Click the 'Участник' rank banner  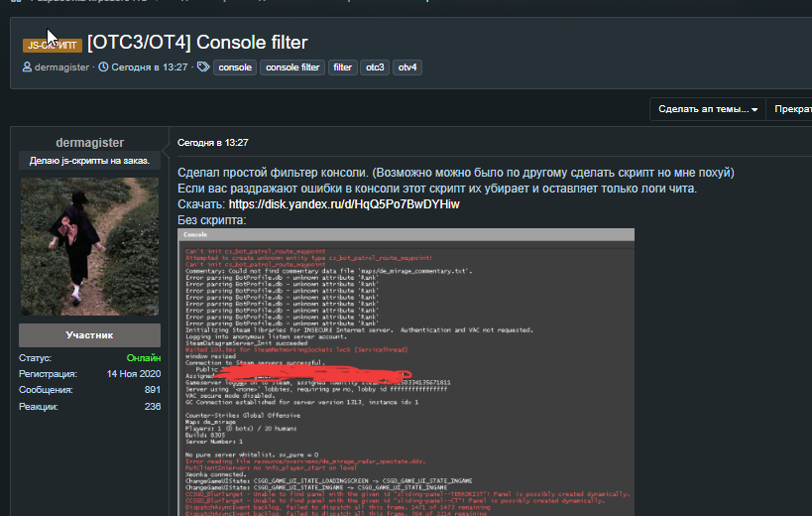pos(89,335)
